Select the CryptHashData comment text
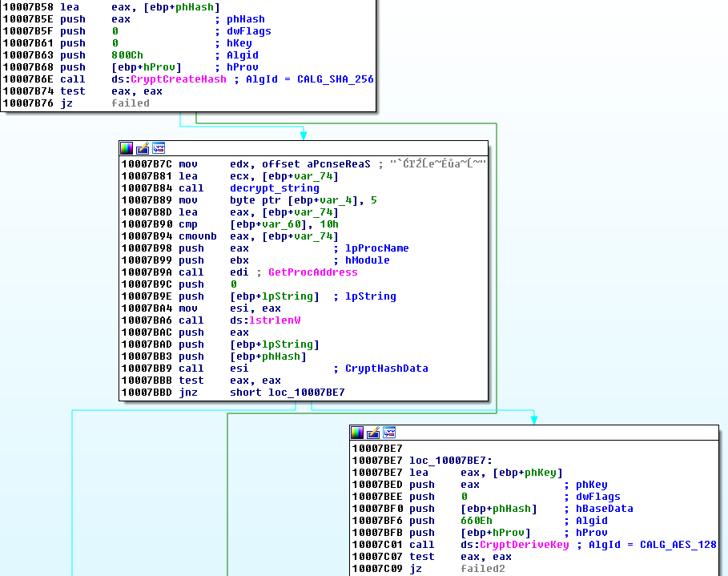 pos(386,369)
